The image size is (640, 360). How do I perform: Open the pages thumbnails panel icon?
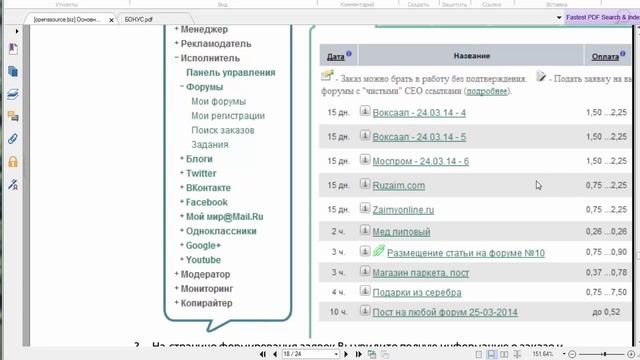(x=13, y=71)
